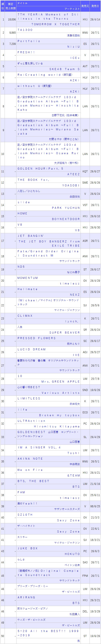Select the MOMENTUM title in row 20

tap(28, 278)
